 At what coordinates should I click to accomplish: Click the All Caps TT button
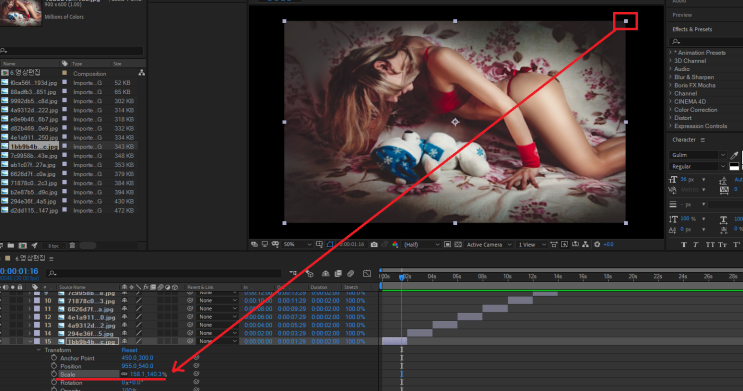pyautogui.click(x=710, y=245)
